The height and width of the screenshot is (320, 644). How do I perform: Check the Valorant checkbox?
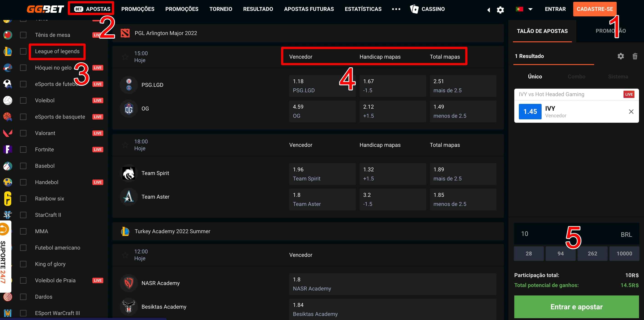tap(23, 133)
